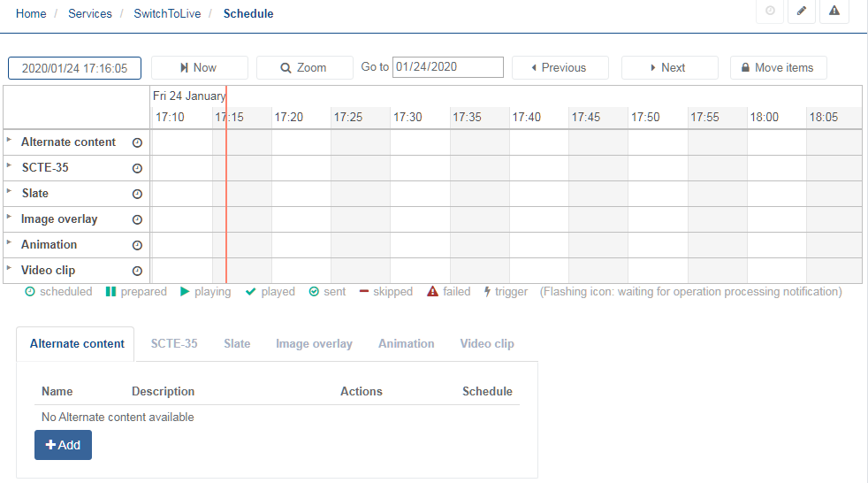Click the clock icon in Alternate content row
Screen dimensions: 868x483
(x=137, y=142)
